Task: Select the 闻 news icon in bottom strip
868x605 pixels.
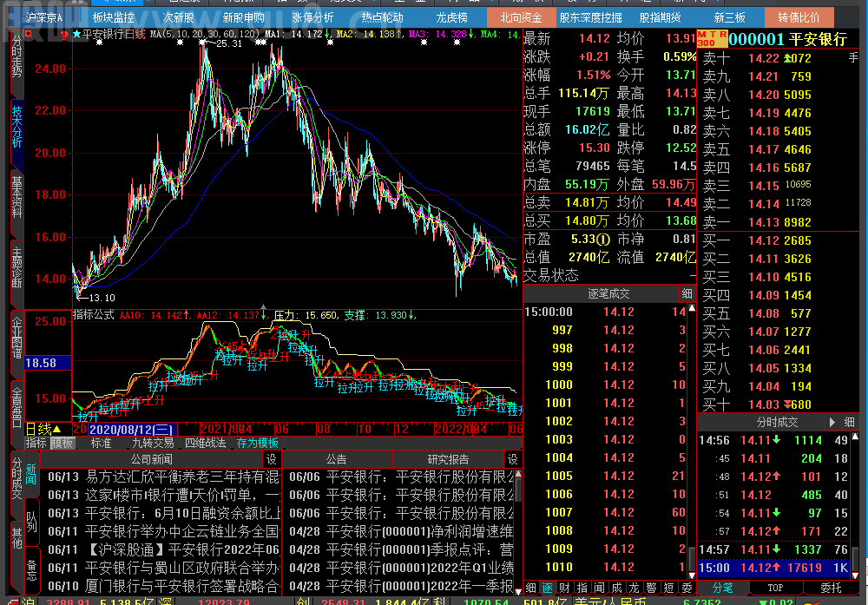Action: click(599, 588)
